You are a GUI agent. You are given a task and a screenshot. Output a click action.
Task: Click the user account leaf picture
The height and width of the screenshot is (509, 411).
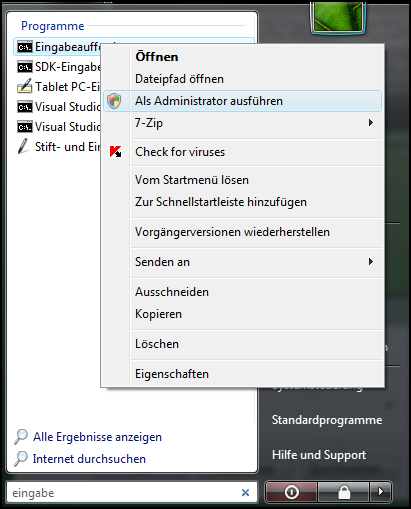click(338, 17)
